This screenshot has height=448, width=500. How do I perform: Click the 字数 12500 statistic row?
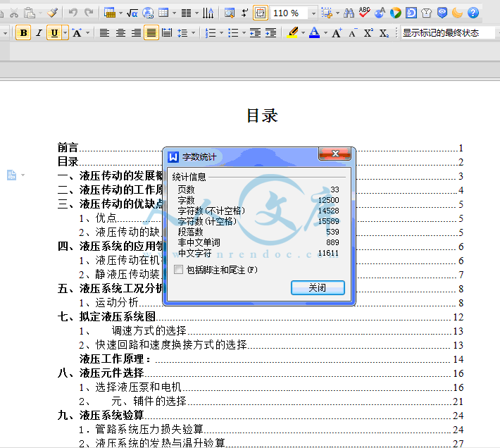point(258,200)
